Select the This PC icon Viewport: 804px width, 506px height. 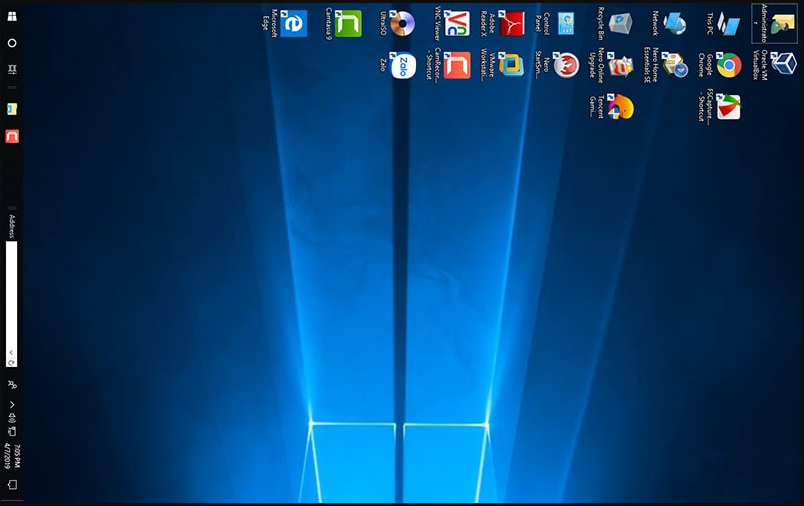point(728,24)
